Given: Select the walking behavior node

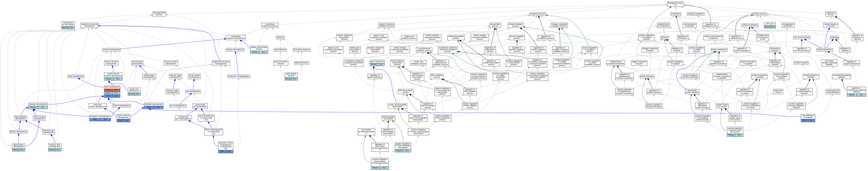Looking at the screenshot, I should tap(302, 63).
